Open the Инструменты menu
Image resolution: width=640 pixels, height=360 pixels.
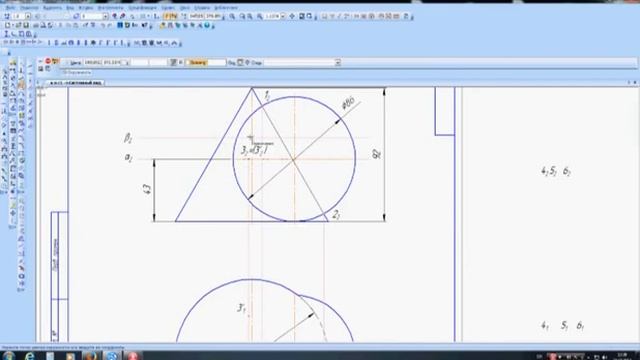point(110,8)
